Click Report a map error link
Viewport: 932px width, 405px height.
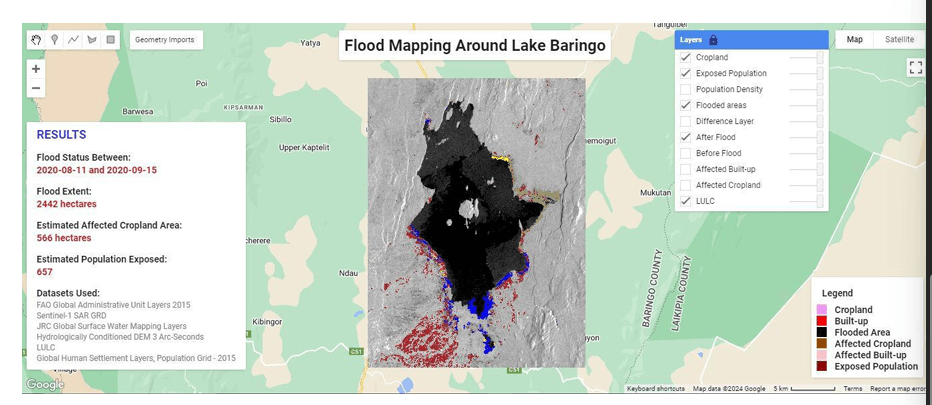tap(897, 389)
